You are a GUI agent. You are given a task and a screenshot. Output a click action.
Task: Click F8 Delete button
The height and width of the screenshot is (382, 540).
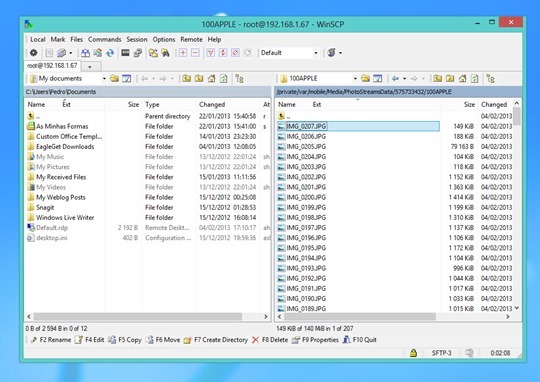(270, 340)
